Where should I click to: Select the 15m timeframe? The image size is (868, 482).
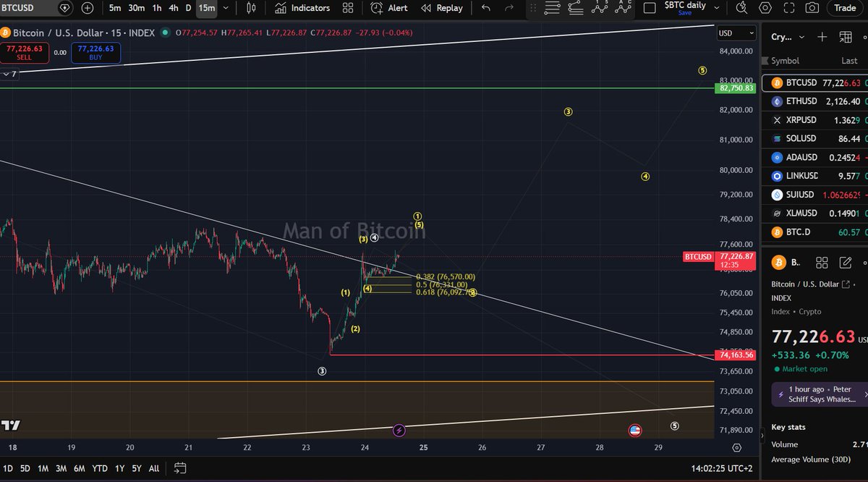[x=207, y=8]
